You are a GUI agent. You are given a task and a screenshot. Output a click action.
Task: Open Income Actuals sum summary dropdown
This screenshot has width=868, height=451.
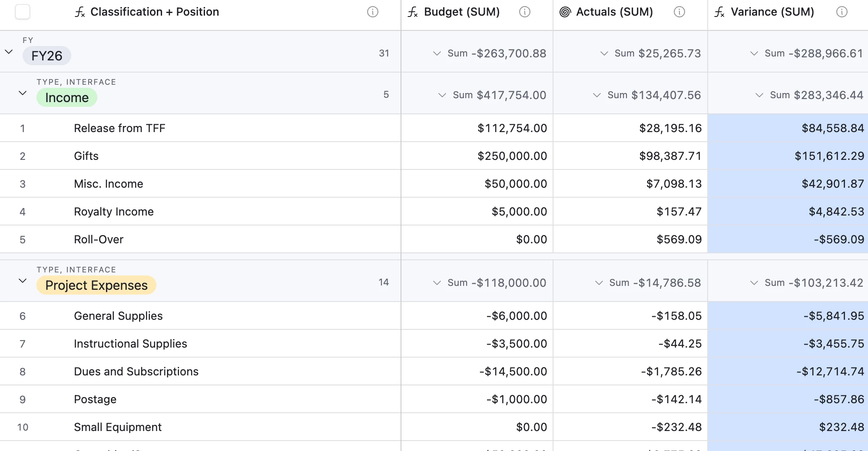click(x=597, y=95)
